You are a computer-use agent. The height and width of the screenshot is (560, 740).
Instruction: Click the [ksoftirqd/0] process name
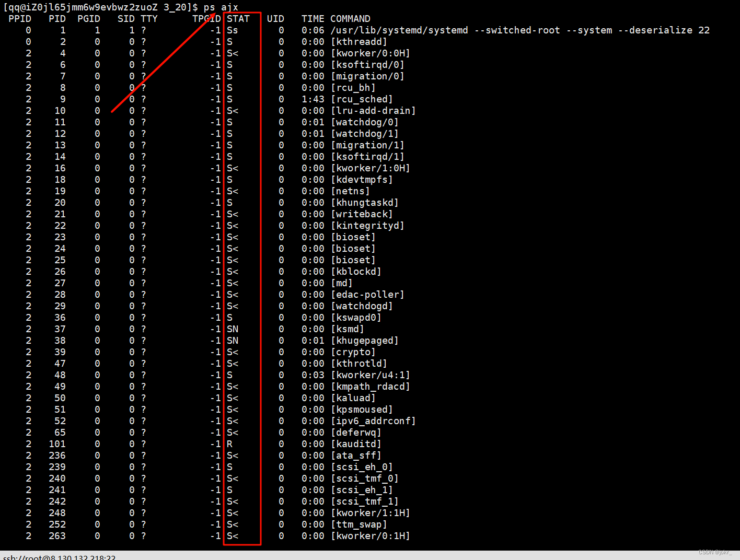click(367, 65)
